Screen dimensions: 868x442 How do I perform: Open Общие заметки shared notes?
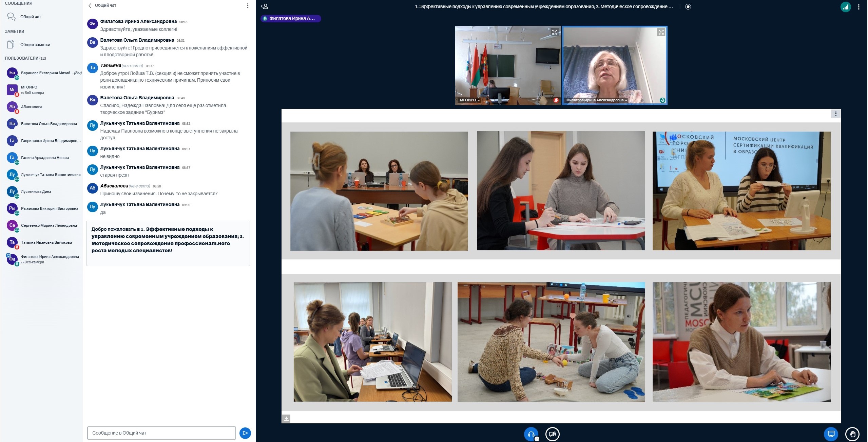pos(35,44)
